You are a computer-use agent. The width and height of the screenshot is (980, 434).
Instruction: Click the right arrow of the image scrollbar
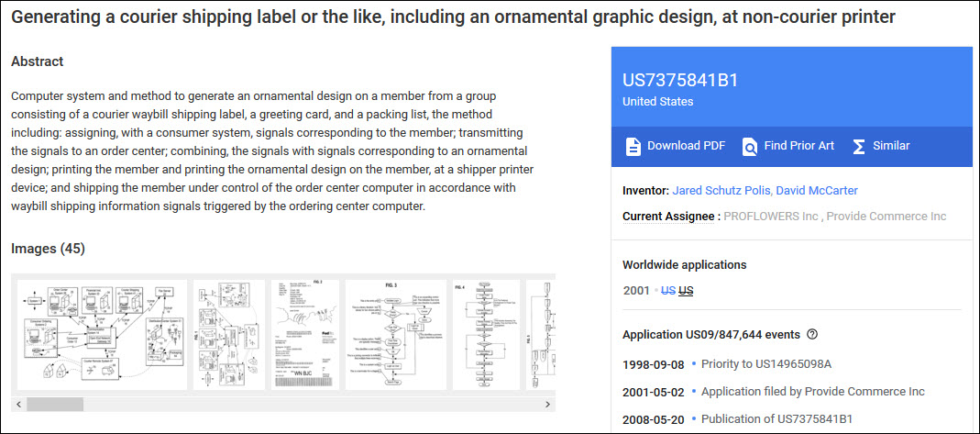(x=548, y=404)
